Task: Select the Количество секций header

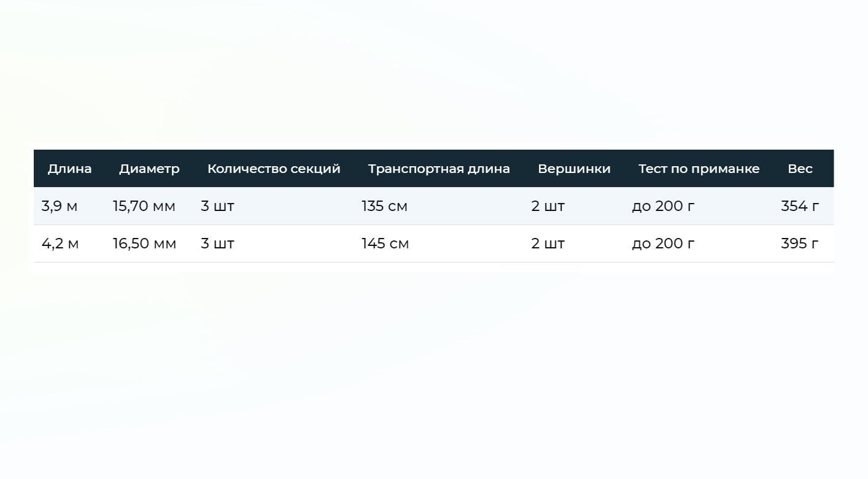Action: 274,169
